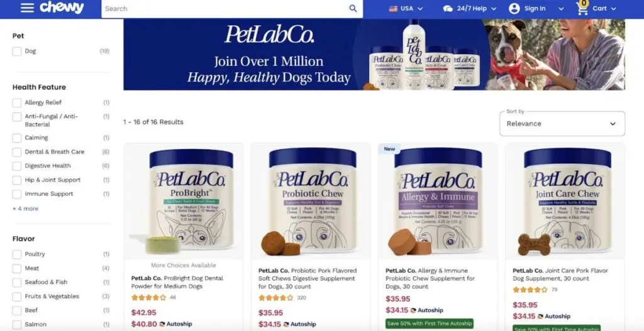Click the search magnifier icon

[353, 9]
